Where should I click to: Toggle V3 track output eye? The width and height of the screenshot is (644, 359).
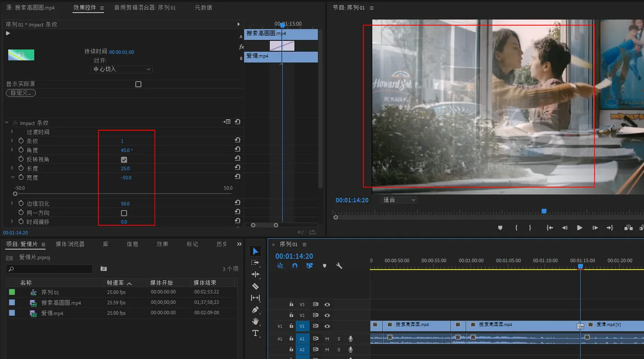tap(327, 304)
